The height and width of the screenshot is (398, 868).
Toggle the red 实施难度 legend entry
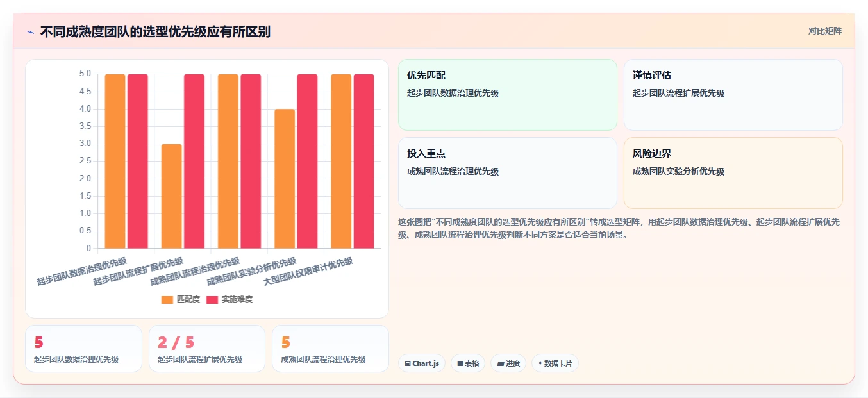(230, 299)
